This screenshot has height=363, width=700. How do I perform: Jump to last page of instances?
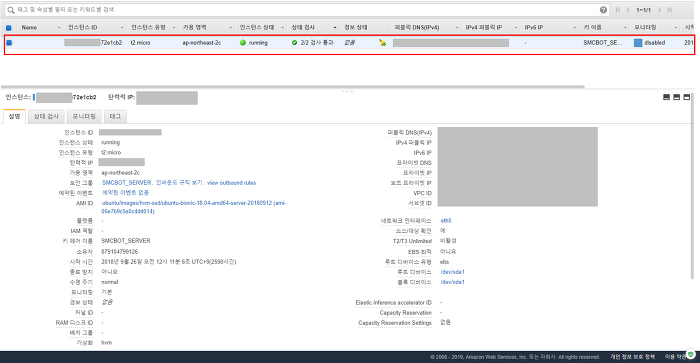(669, 10)
